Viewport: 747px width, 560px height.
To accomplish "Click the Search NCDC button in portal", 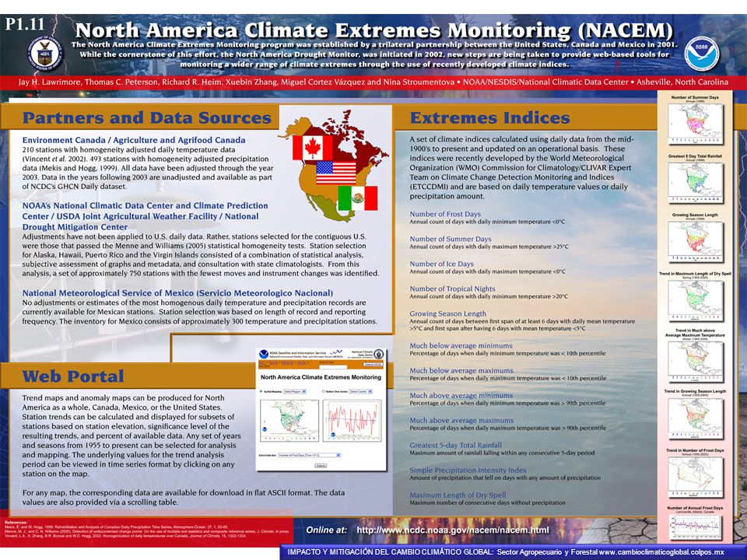I will [373, 365].
